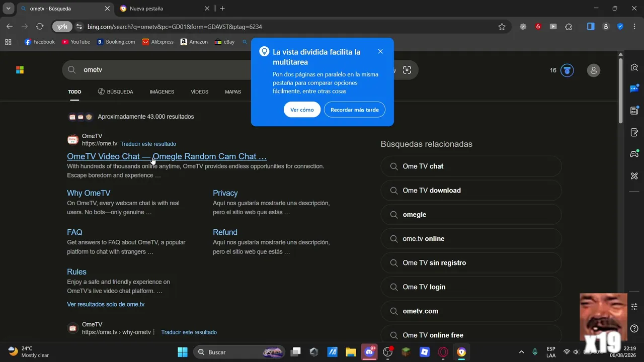Open the Booking.com bookmark
644x362 pixels.
pyautogui.click(x=116, y=42)
